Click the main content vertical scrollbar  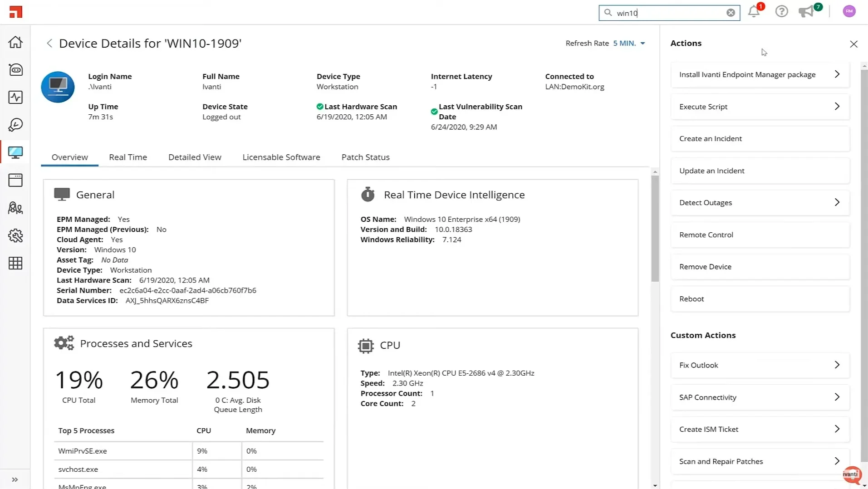coord(655,229)
